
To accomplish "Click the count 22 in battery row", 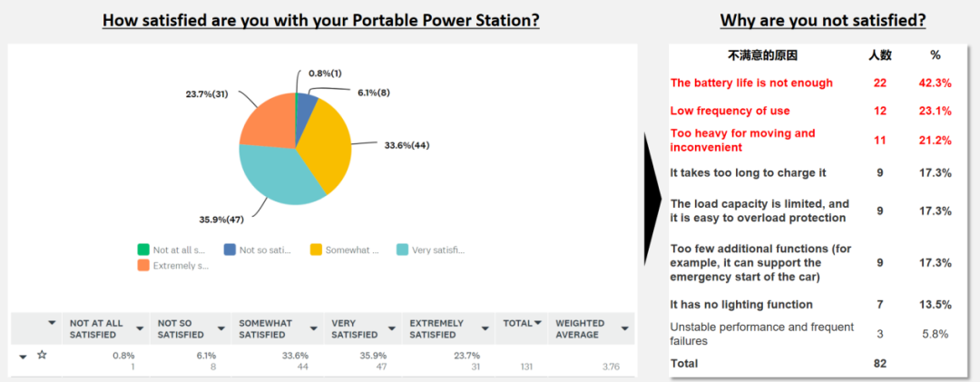I will [x=879, y=83].
